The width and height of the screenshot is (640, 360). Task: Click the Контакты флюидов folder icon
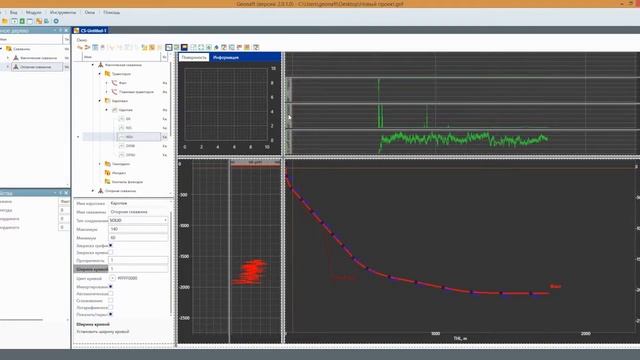pyautogui.click(x=107, y=182)
